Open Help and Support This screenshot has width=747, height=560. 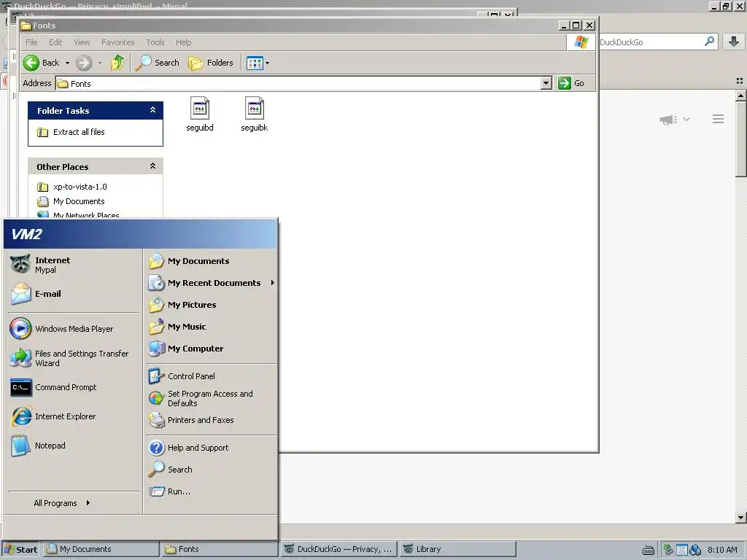coord(212,448)
